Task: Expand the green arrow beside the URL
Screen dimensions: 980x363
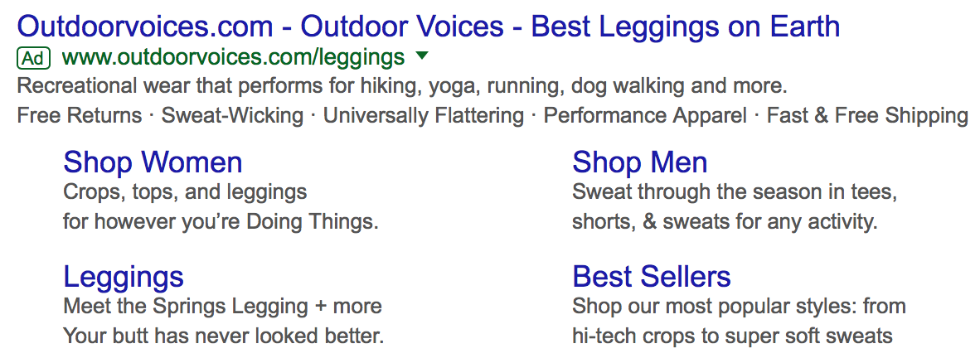Action: pyautogui.click(x=422, y=56)
